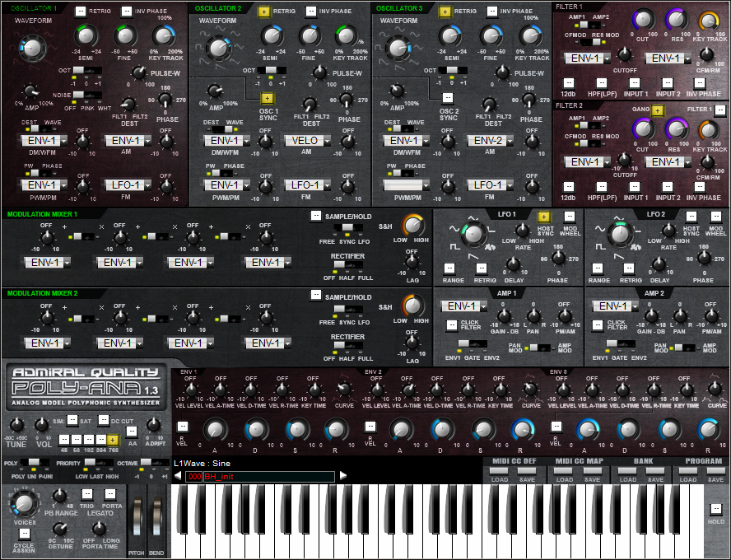Click the Oscillator 1 FINE knob
The image size is (731, 560).
pos(125,36)
